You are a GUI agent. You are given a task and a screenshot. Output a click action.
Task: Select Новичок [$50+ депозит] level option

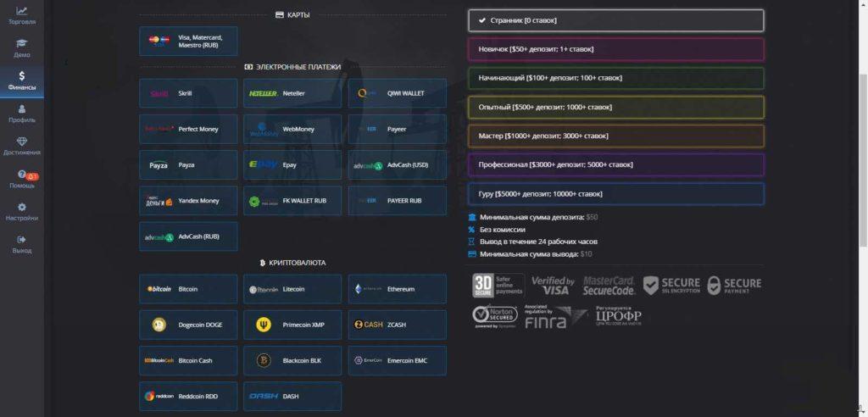[x=615, y=49]
